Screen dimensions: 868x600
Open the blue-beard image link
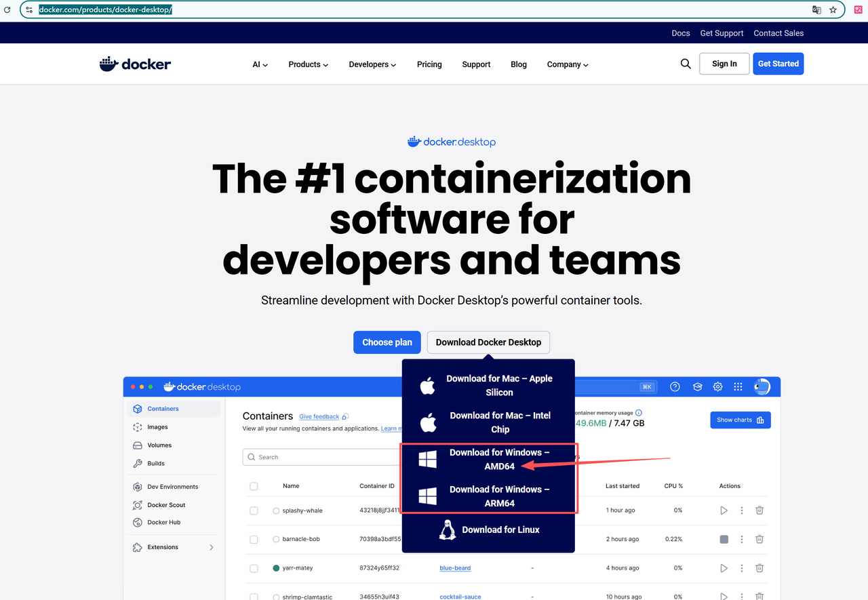coord(455,568)
